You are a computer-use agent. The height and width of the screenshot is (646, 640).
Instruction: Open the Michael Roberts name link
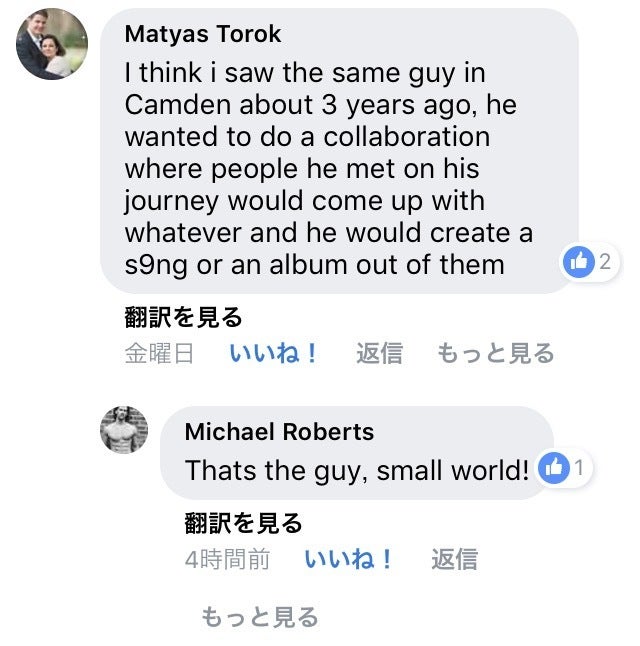279,432
